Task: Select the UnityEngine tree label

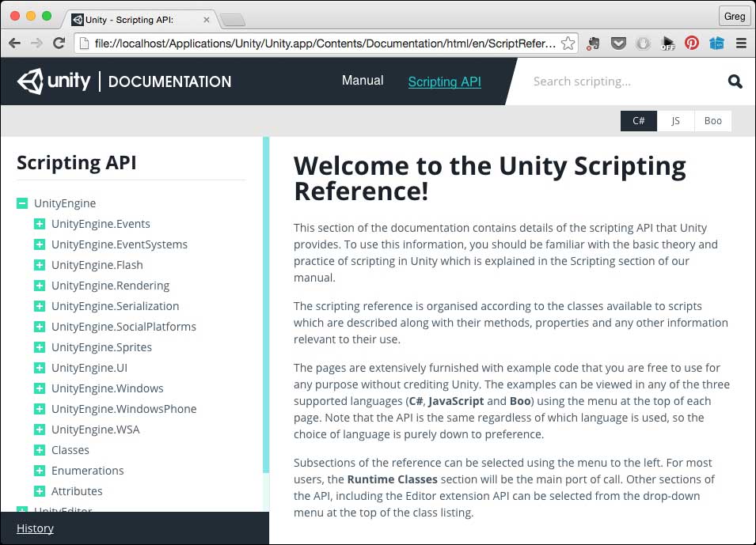Action: coord(65,203)
